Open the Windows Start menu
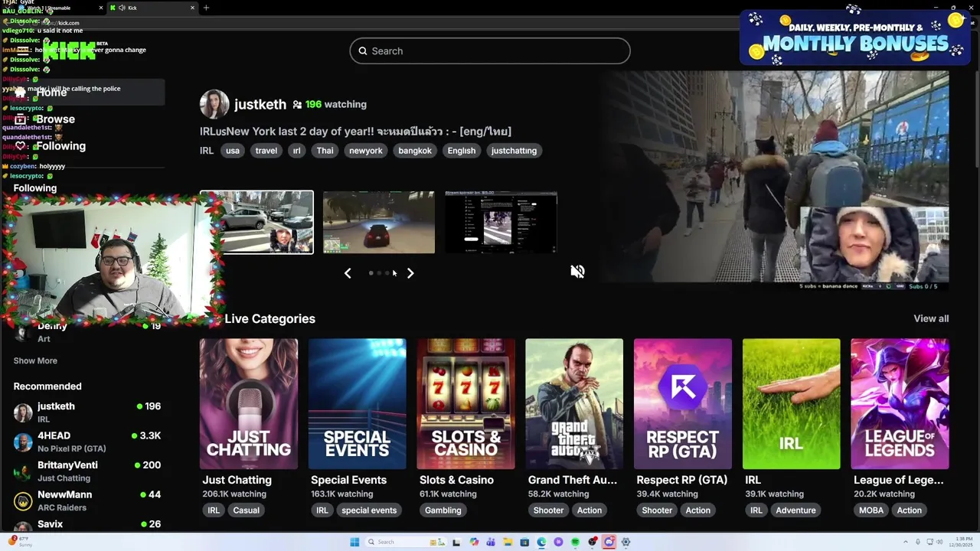 pyautogui.click(x=354, y=542)
